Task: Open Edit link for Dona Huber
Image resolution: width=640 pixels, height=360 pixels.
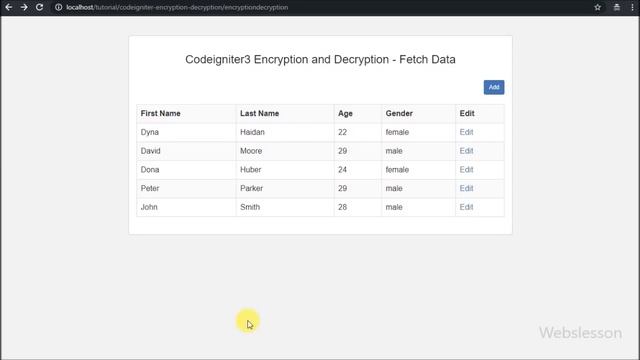Action: pyautogui.click(x=466, y=170)
